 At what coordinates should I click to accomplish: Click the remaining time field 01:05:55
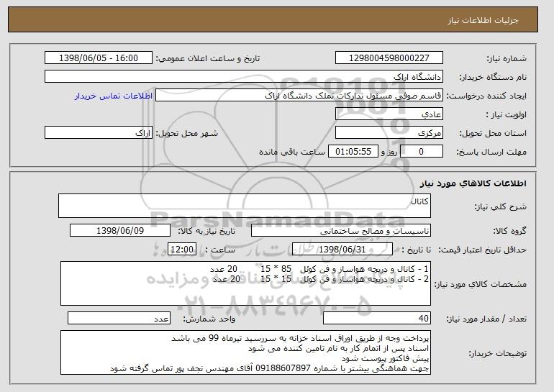pyautogui.click(x=353, y=152)
